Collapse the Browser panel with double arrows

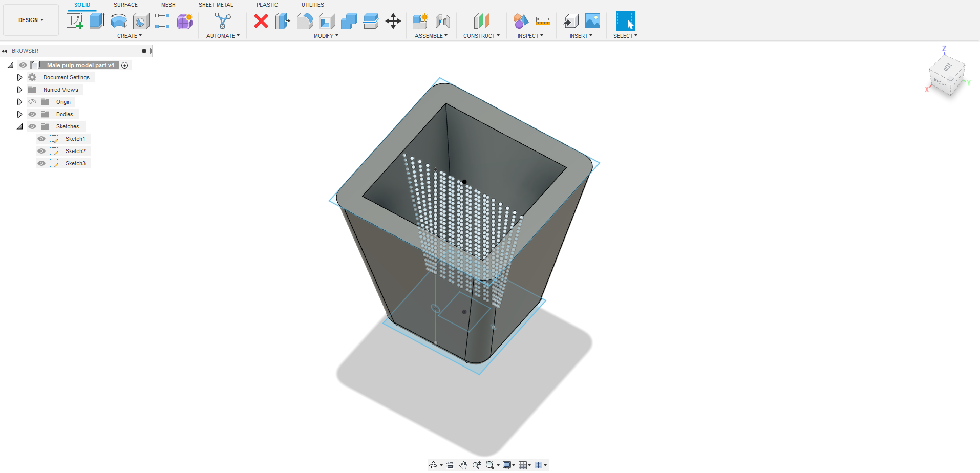pyautogui.click(x=4, y=51)
